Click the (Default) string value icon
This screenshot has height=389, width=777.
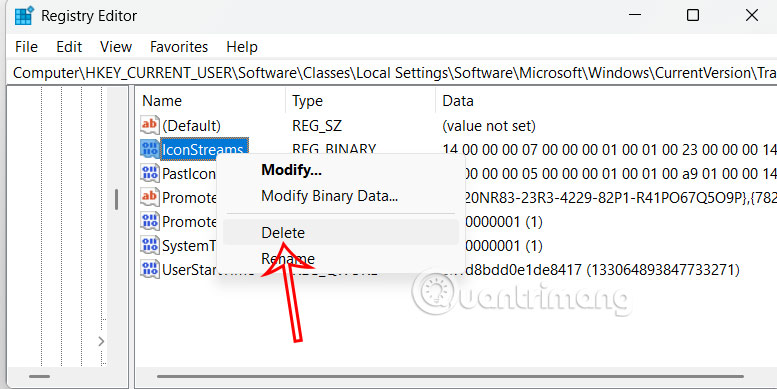[x=150, y=125]
